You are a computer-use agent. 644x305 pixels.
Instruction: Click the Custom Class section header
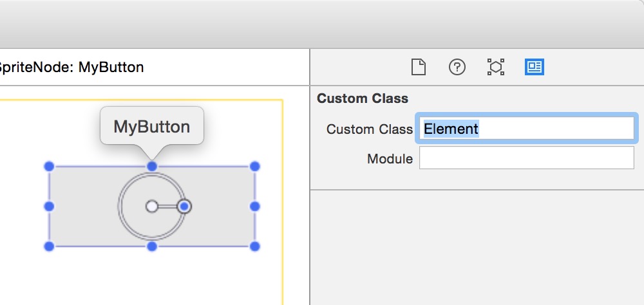[x=363, y=99]
